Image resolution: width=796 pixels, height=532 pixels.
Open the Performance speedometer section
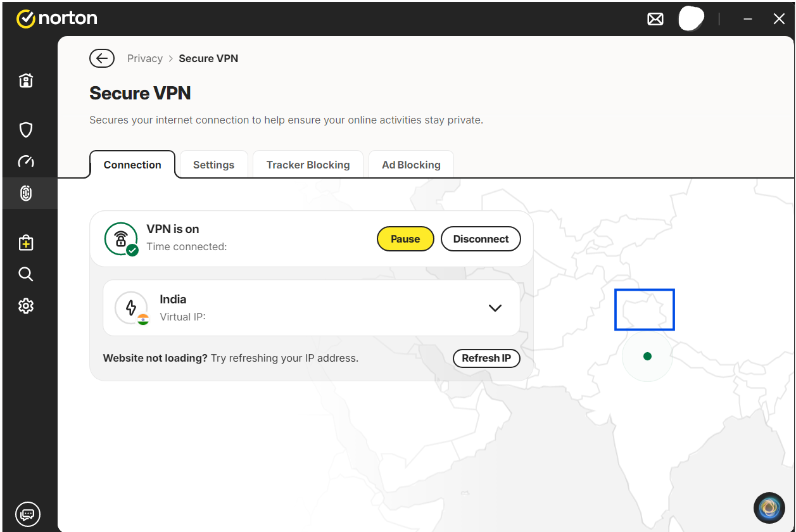(x=26, y=161)
